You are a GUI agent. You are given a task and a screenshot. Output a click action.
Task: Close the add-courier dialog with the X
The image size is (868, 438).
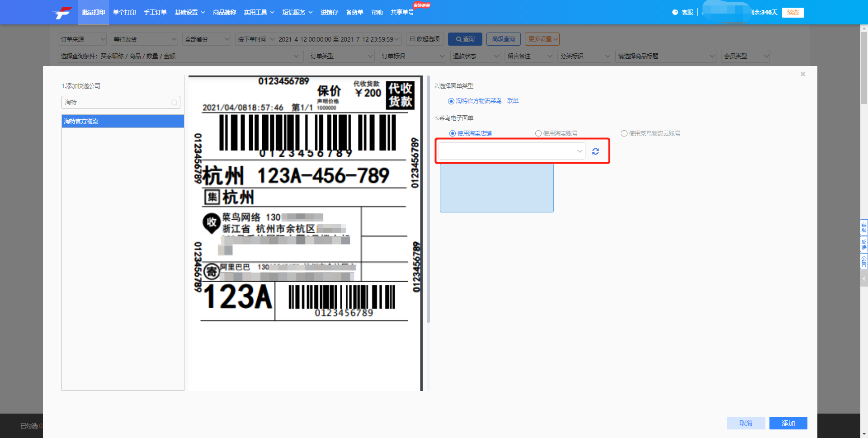[x=803, y=74]
